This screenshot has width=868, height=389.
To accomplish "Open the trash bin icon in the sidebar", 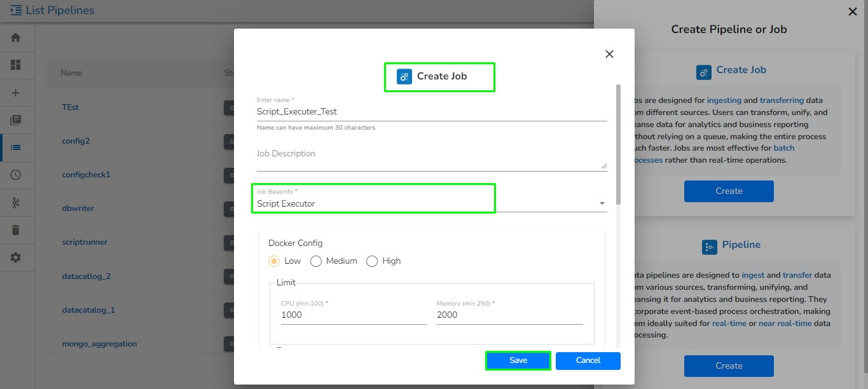I will 16,230.
